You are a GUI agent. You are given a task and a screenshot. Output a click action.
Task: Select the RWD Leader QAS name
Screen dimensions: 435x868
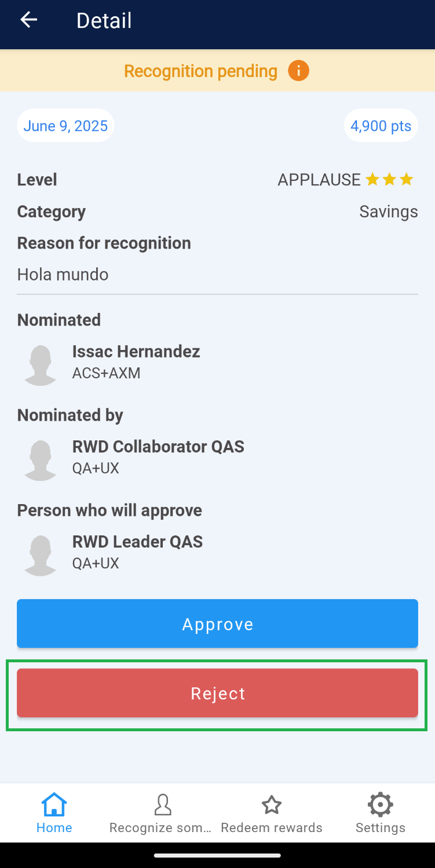click(x=137, y=541)
